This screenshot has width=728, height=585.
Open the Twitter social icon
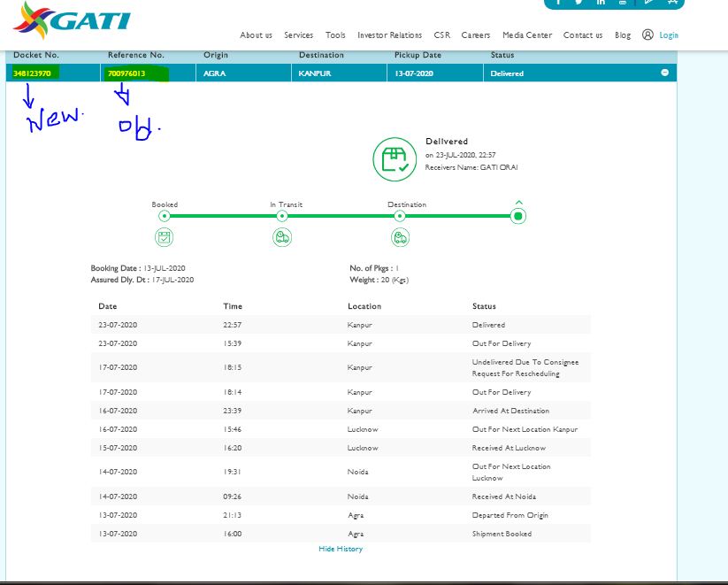click(x=579, y=3)
